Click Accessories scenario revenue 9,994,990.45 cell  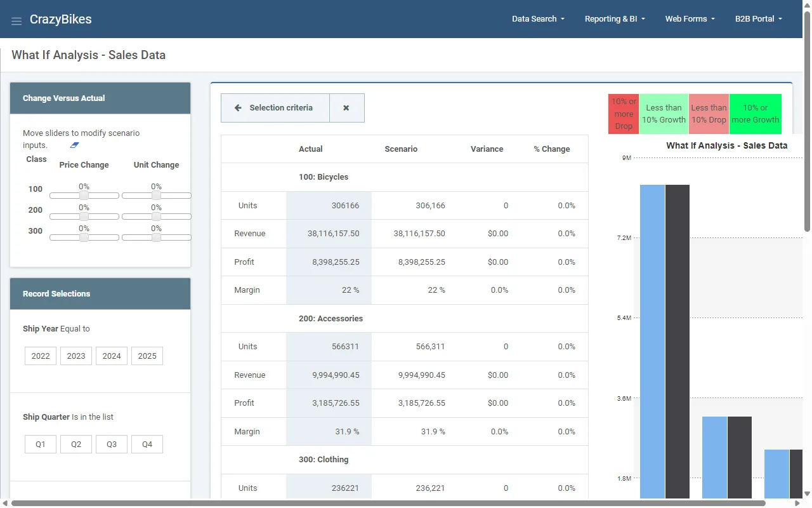point(415,375)
